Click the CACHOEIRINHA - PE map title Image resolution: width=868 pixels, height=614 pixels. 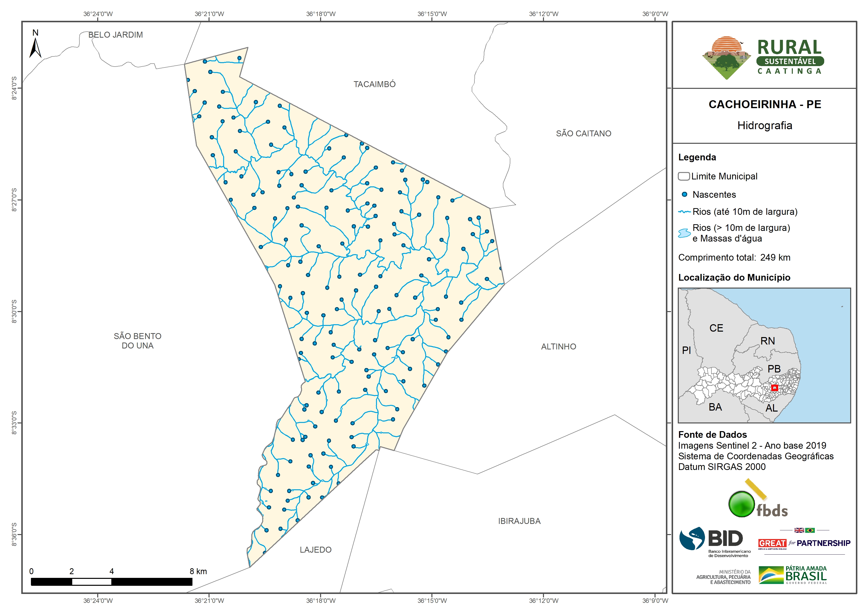click(x=764, y=104)
